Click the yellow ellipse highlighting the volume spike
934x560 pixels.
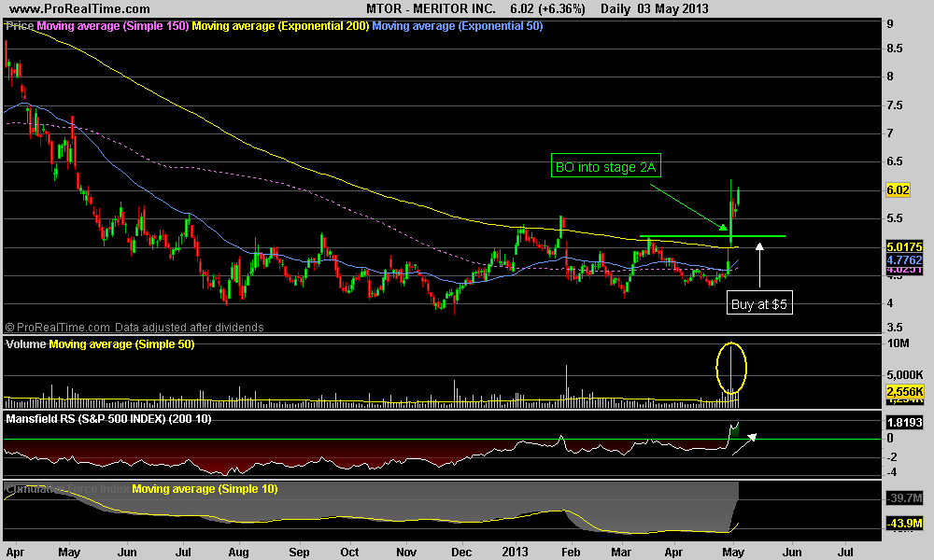click(x=732, y=368)
